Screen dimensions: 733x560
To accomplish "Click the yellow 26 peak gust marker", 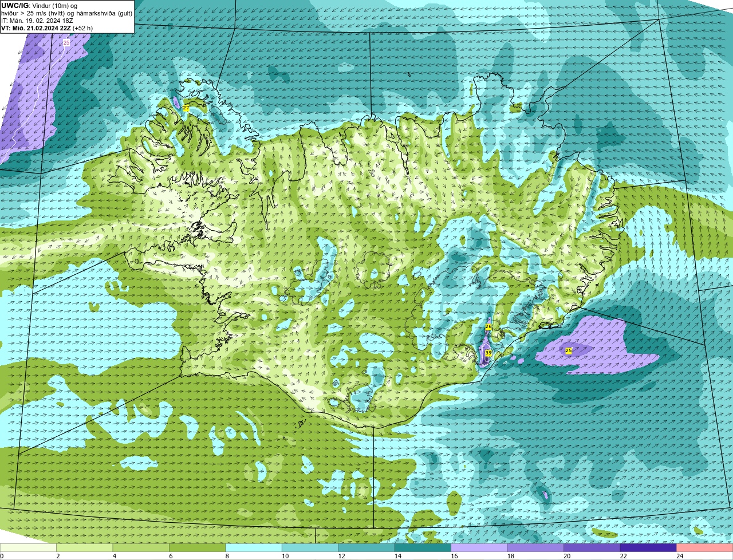I will coord(488,326).
